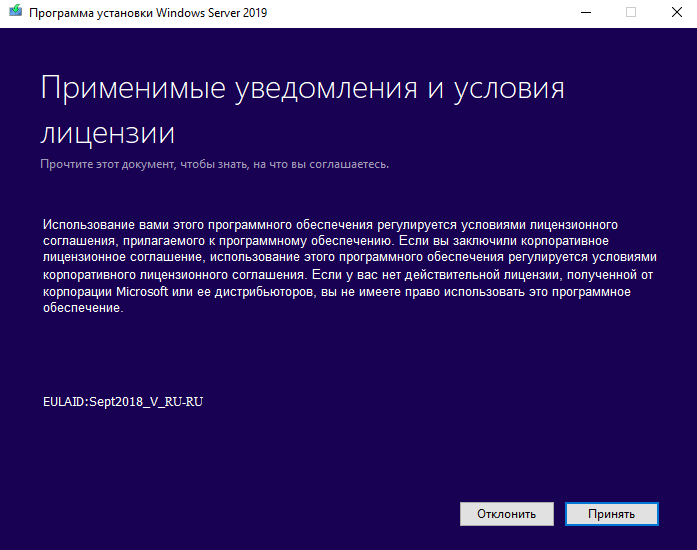Select the EULAID:Sept2018_V_RU-RU text
This screenshot has height=550, width=697.
[125, 402]
